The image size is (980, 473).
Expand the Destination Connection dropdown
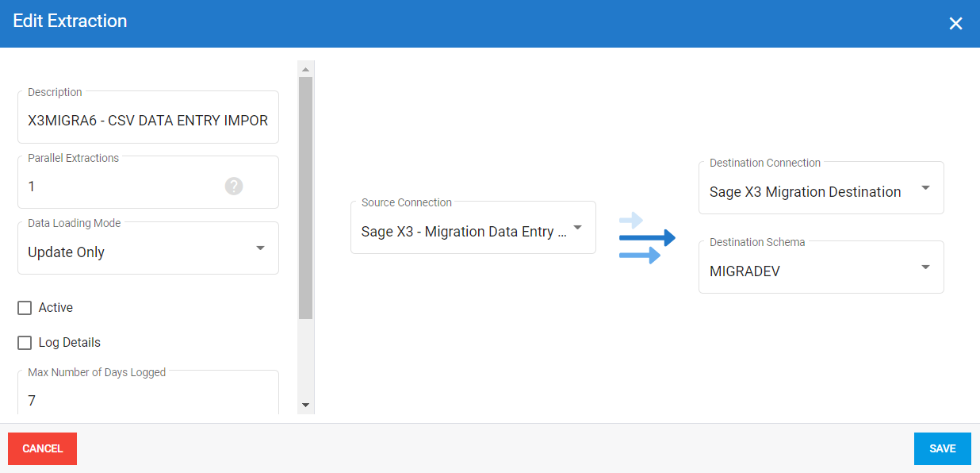coord(821,191)
